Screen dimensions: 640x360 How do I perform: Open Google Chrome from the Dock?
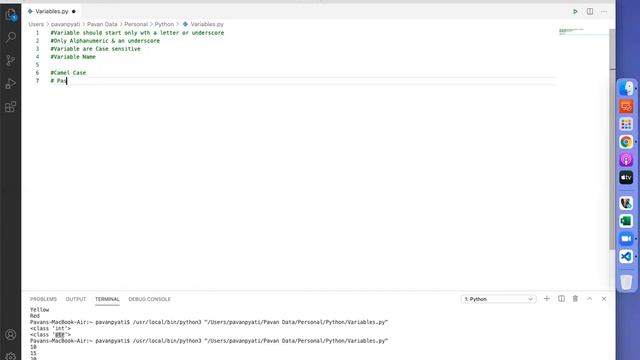pyautogui.click(x=626, y=142)
